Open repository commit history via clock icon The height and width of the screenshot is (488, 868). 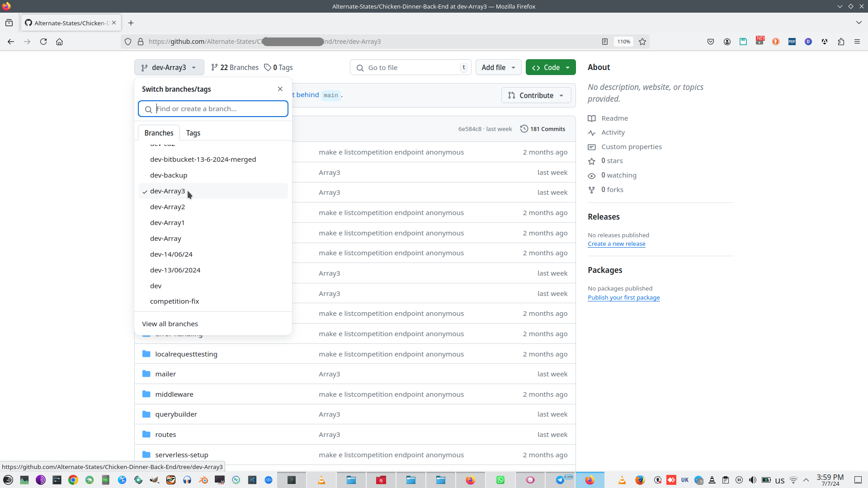pyautogui.click(x=524, y=128)
